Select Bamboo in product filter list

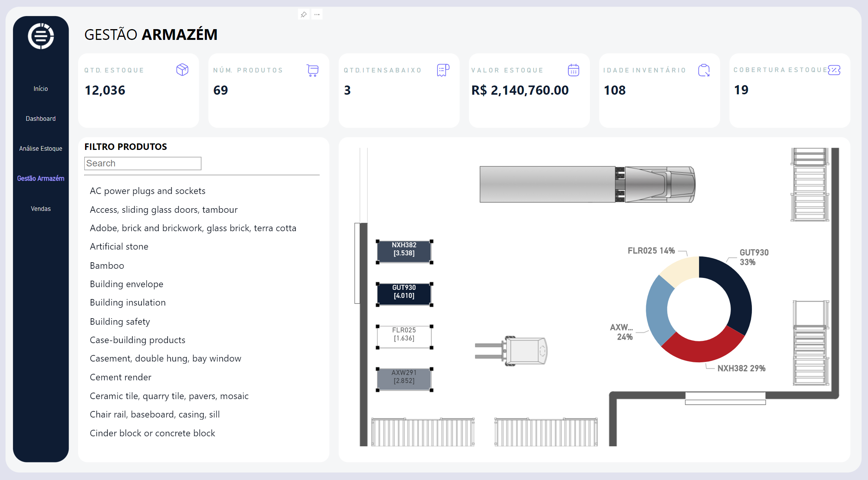click(107, 265)
